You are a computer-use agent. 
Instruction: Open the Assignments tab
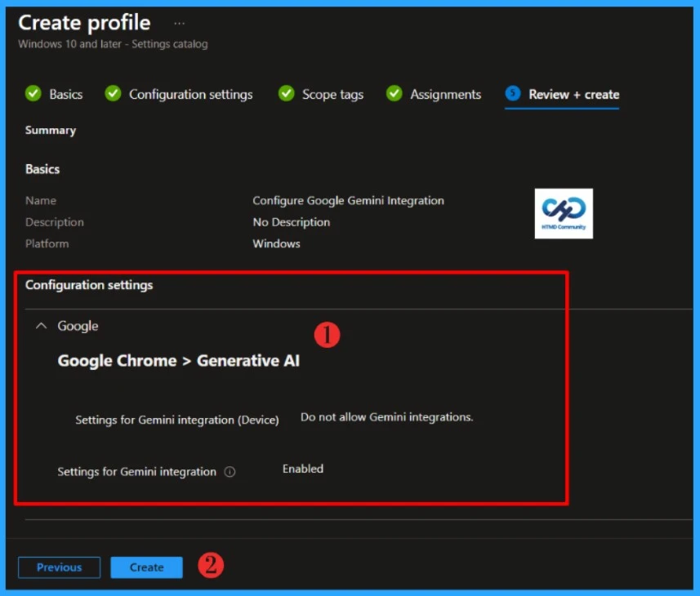point(445,95)
